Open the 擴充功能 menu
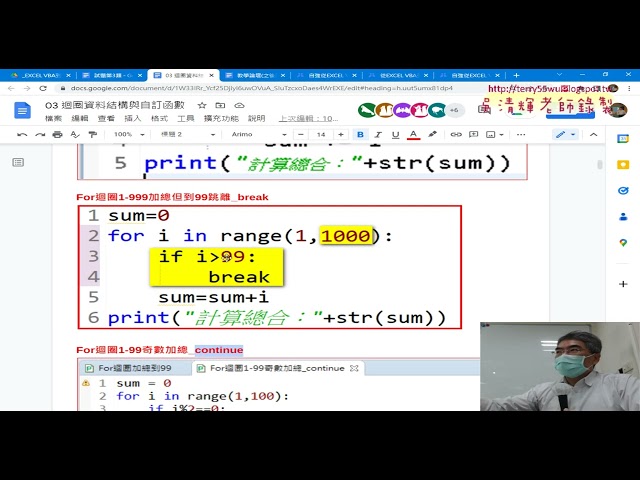Screen dimensions: 640x480 (221, 118)
